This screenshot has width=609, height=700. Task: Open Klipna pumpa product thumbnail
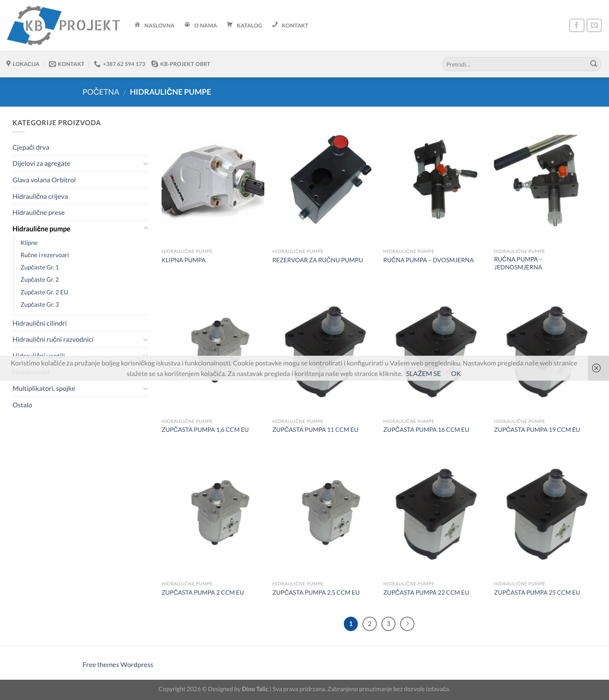(213, 186)
